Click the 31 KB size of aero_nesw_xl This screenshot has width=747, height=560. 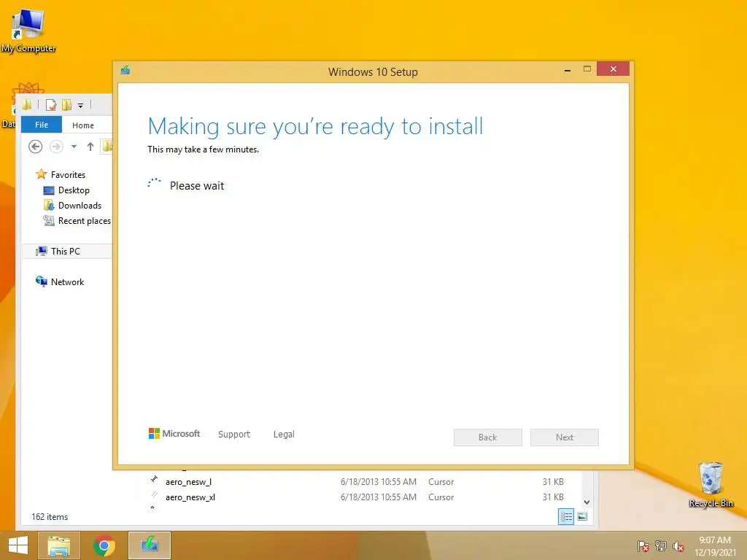553,497
